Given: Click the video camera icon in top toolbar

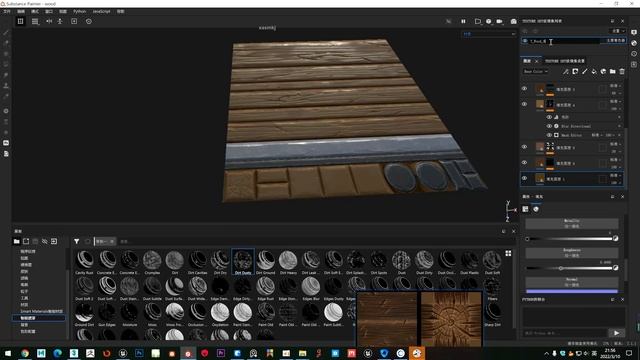Looking at the screenshot, I should click(499, 21).
